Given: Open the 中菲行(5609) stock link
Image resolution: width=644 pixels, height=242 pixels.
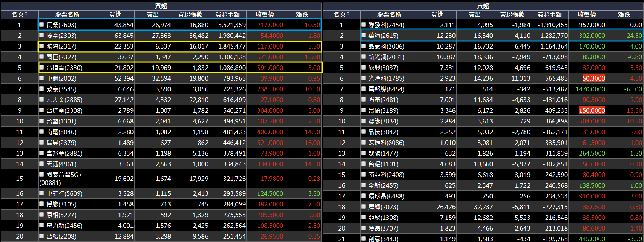Looking at the screenshot, I should 64,193.
